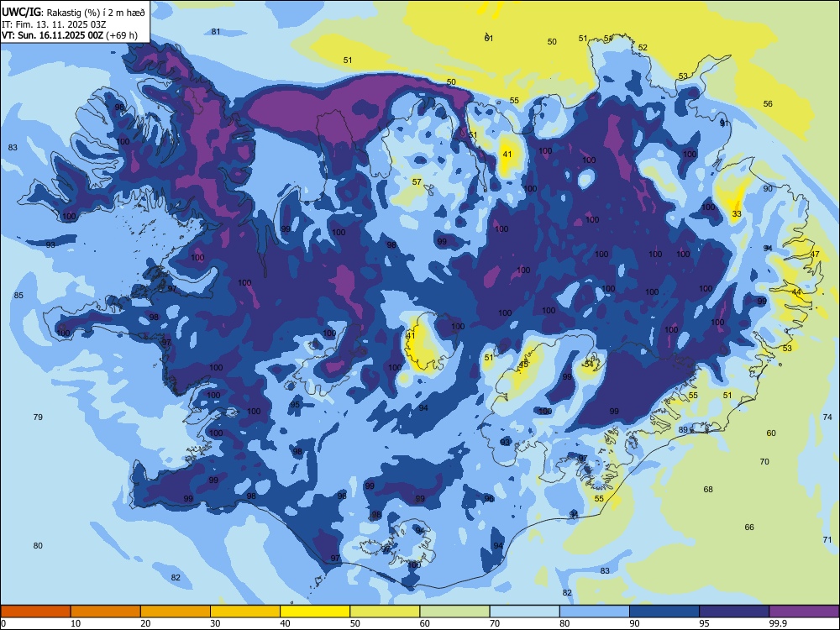Click the medium blue 90–95 legend swatch
840x630 pixels.
tap(664, 612)
